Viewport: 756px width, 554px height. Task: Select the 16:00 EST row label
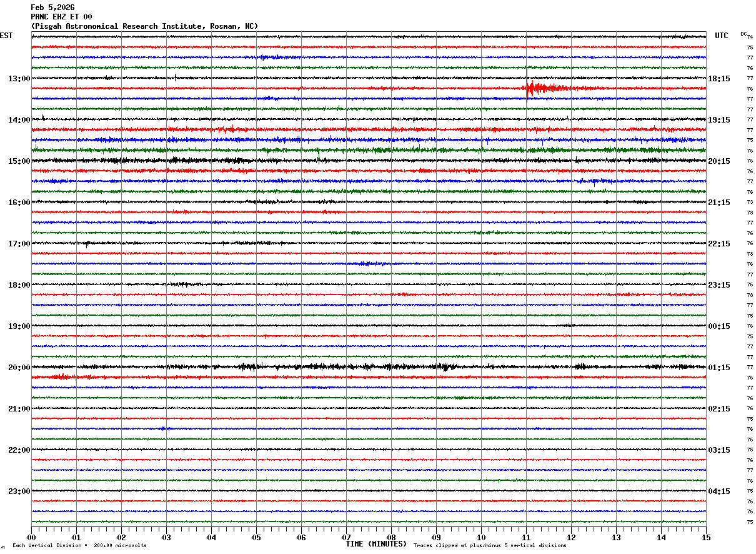19,203
